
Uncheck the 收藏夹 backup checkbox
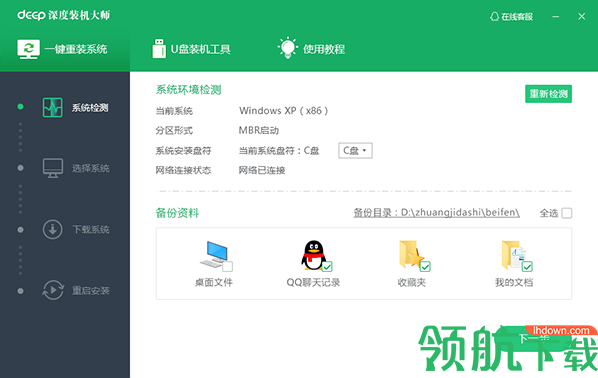425,266
